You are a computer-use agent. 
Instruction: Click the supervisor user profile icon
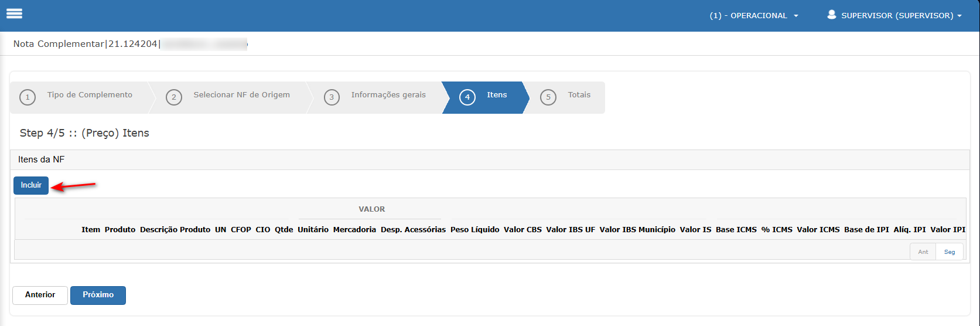pyautogui.click(x=831, y=15)
